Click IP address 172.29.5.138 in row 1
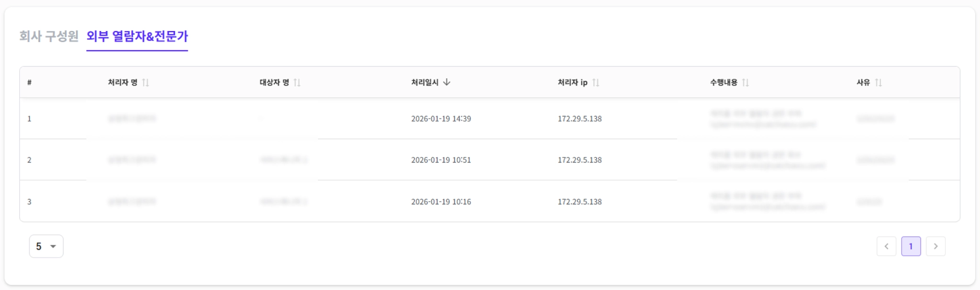Screen dimensions: 980x290 579,119
